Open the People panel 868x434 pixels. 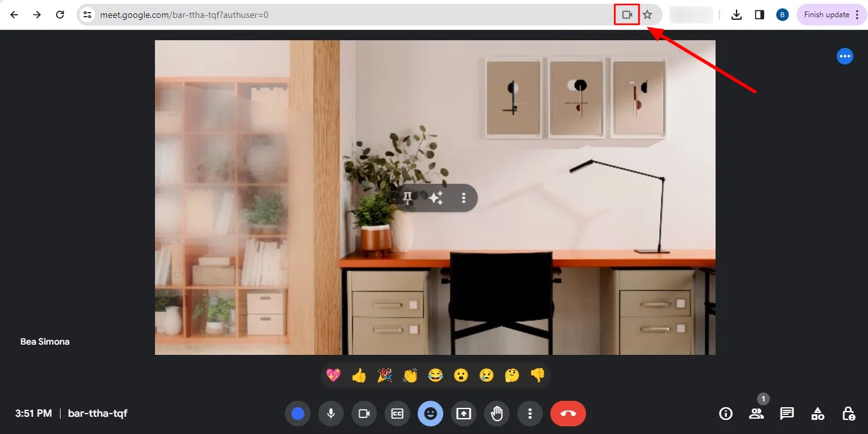(x=756, y=414)
